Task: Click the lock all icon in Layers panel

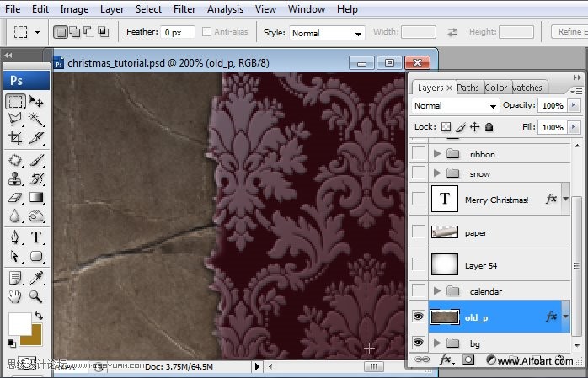Action: pos(489,127)
